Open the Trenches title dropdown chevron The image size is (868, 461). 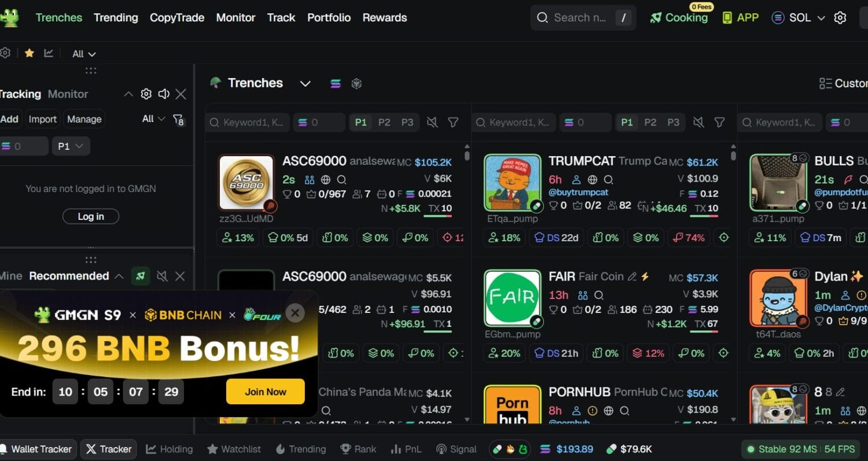click(x=305, y=83)
